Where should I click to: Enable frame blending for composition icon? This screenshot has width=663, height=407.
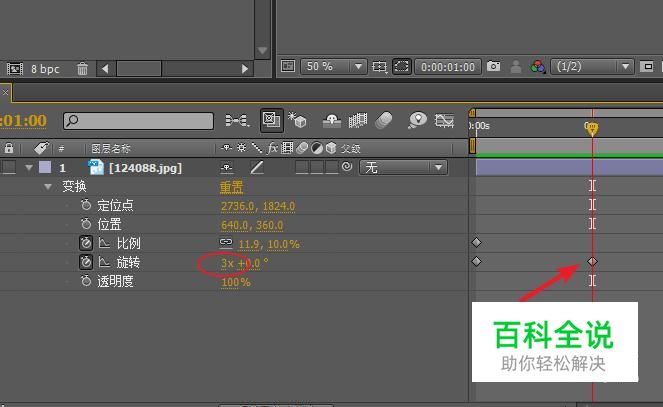(x=358, y=120)
